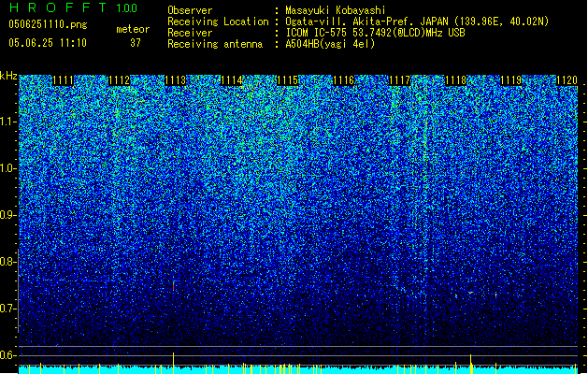
Task: Click time marker 1119 on spectrogram
Action: (x=511, y=80)
